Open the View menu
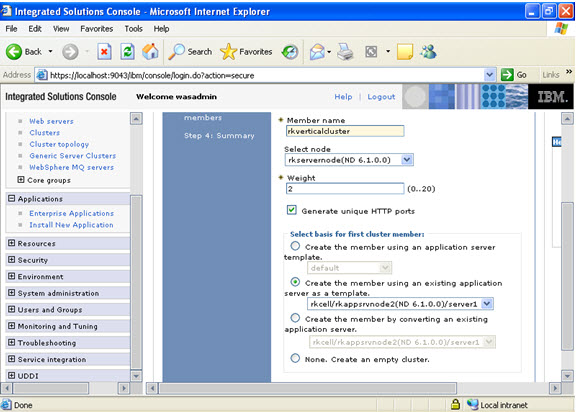 click(61, 29)
